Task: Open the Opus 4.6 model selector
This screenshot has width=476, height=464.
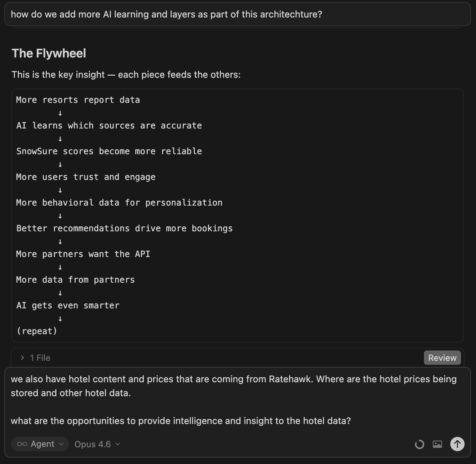Action: 97,444
